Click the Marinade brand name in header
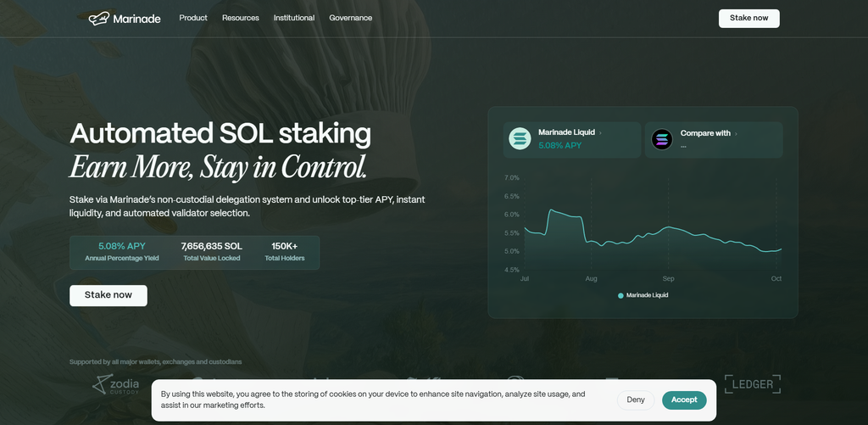Viewport: 868px width, 425px height. tap(136, 19)
